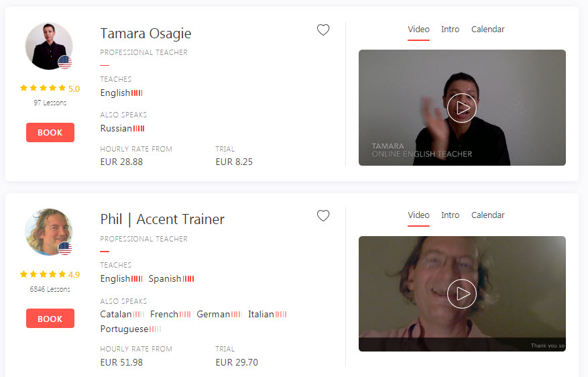Click Phil's Catalan proficiency bars
The width and height of the screenshot is (588, 377).
tap(139, 315)
